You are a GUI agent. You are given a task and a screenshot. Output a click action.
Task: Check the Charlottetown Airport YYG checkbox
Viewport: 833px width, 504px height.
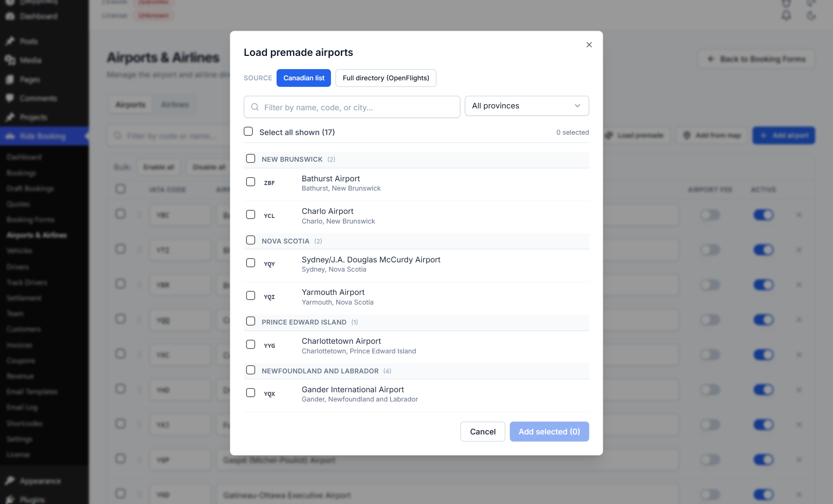[251, 345]
